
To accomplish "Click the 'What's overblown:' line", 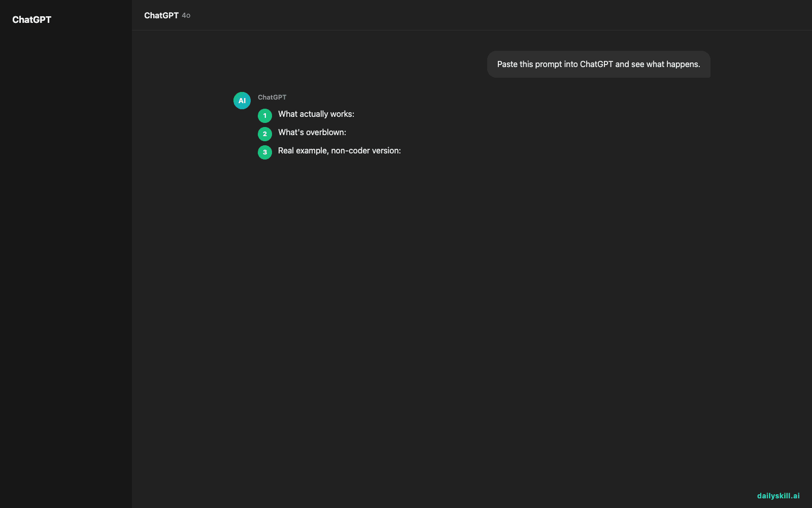I will click(x=312, y=133).
